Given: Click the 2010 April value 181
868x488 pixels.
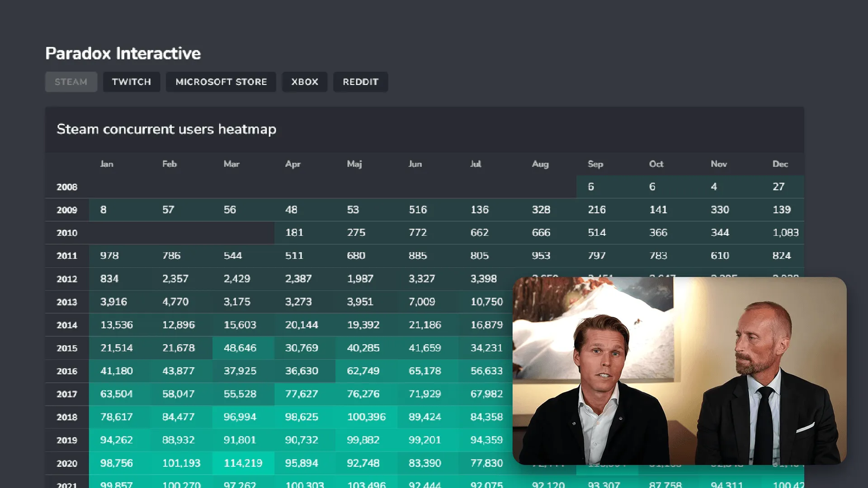Looking at the screenshot, I should coord(294,233).
